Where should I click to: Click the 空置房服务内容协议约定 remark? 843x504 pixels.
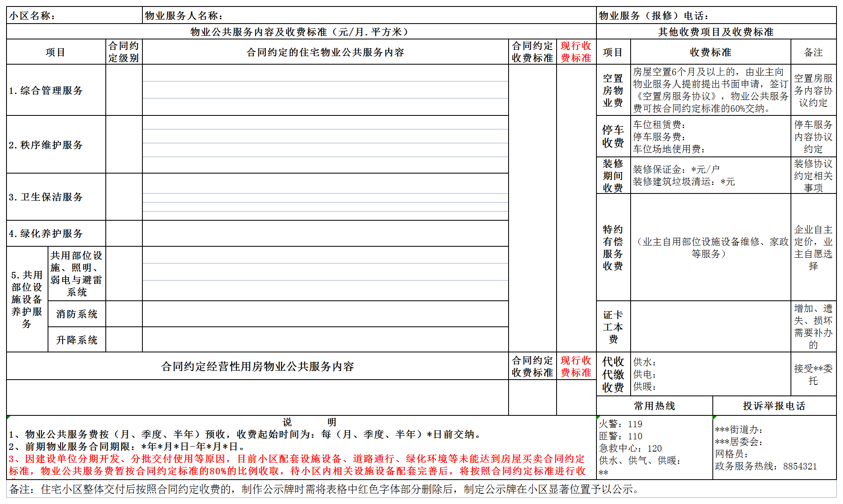coord(813,90)
